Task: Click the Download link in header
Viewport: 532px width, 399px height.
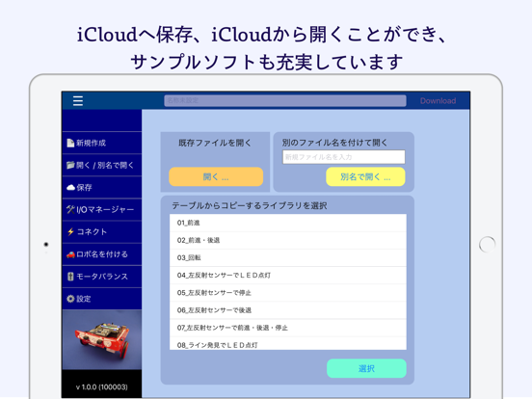Action: [438, 101]
